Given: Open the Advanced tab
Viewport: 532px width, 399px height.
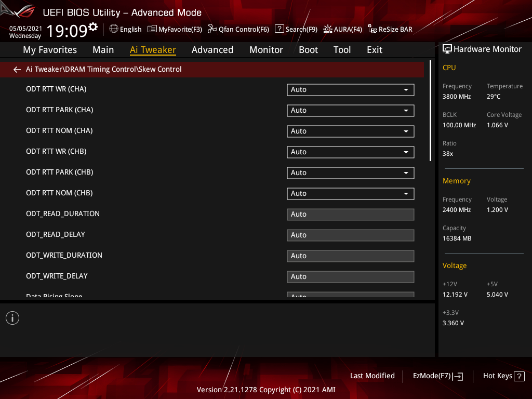Looking at the screenshot, I should (x=212, y=50).
